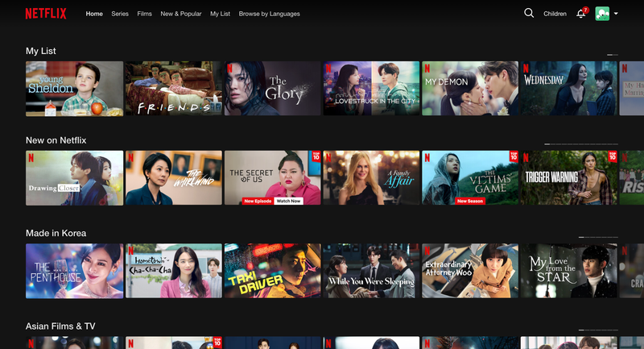Open Extraordinary Attorney Woo thumbnail
The image size is (644, 349).
click(470, 271)
